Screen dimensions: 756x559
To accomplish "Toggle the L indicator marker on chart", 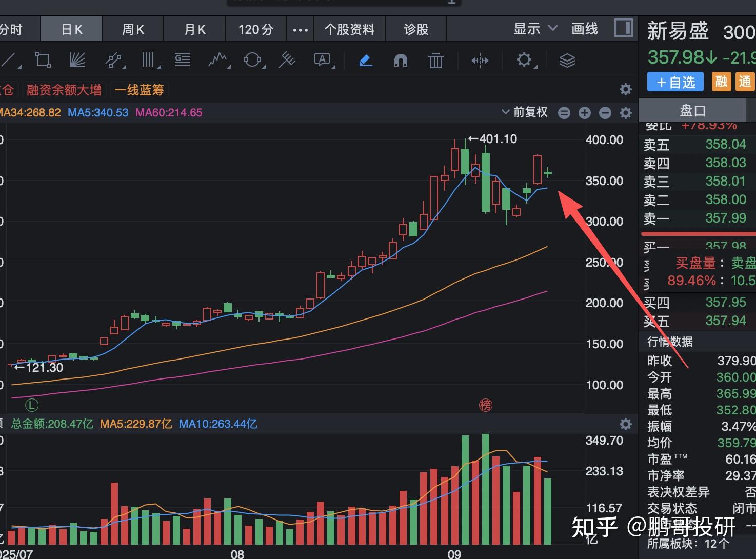I will pyautogui.click(x=32, y=405).
